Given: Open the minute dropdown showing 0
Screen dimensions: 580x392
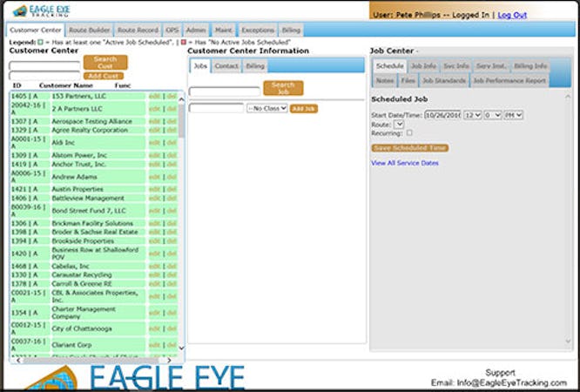Looking at the screenshot, I should [493, 115].
